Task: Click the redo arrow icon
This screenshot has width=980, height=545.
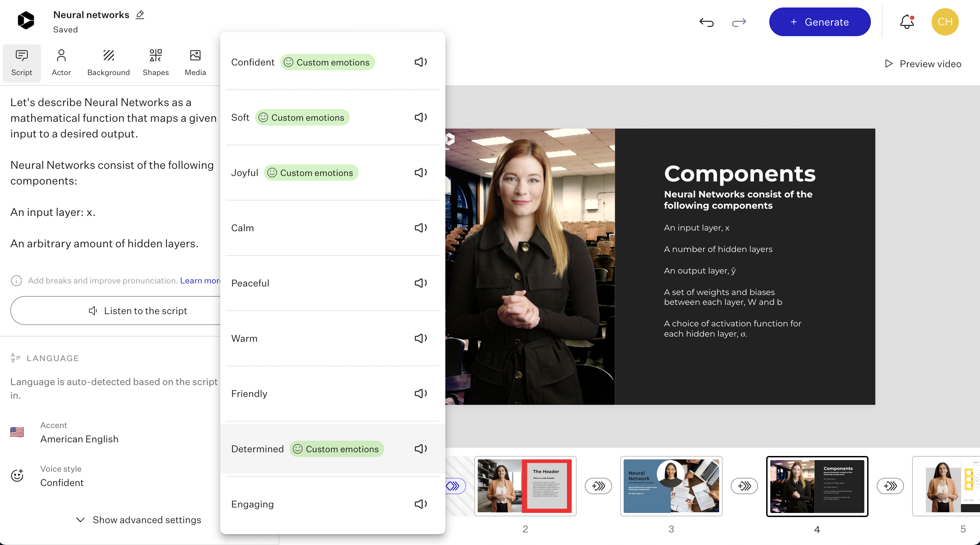Action: coord(739,23)
